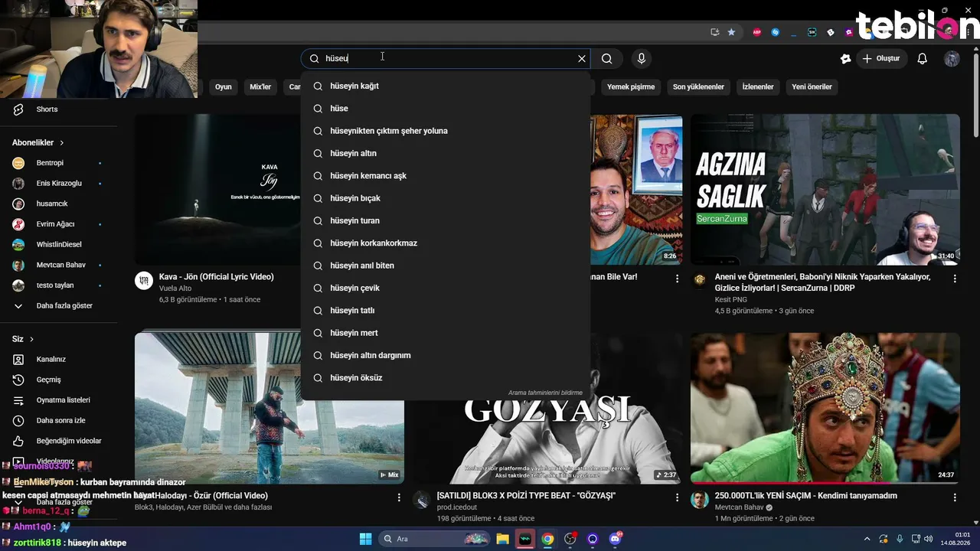Open the ABP extension
980x551 pixels.
pyautogui.click(x=757, y=32)
